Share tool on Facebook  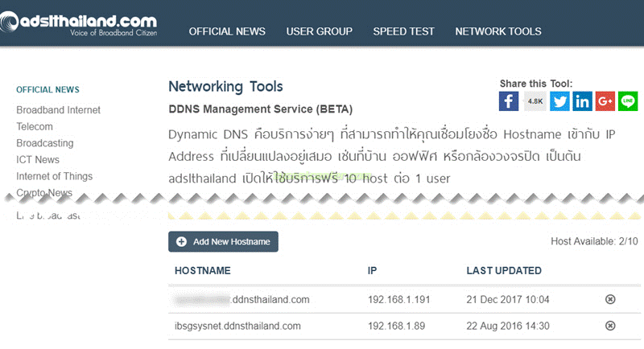[x=509, y=101]
